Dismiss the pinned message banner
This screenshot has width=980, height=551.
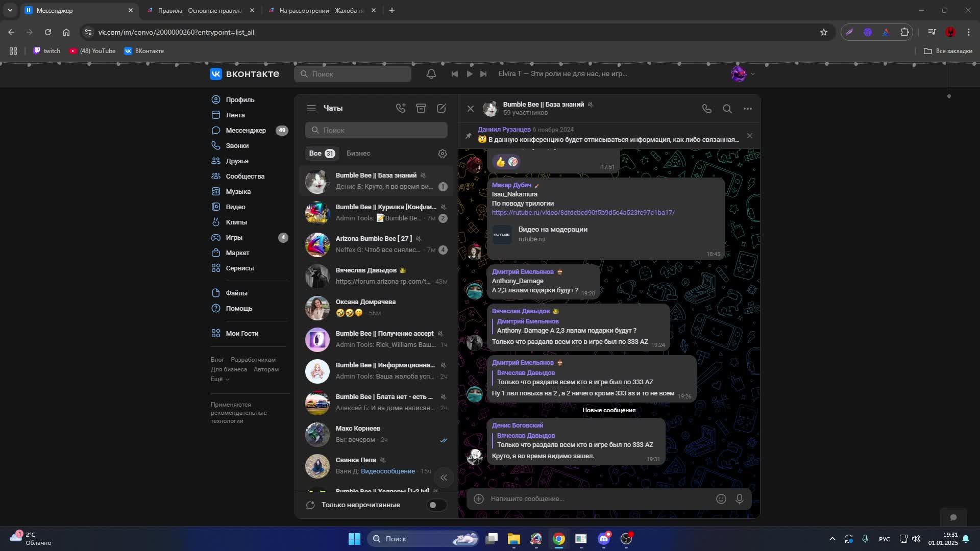[x=750, y=136]
